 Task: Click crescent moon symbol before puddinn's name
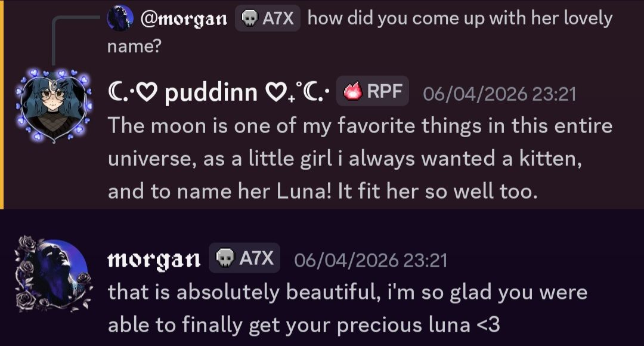114,92
